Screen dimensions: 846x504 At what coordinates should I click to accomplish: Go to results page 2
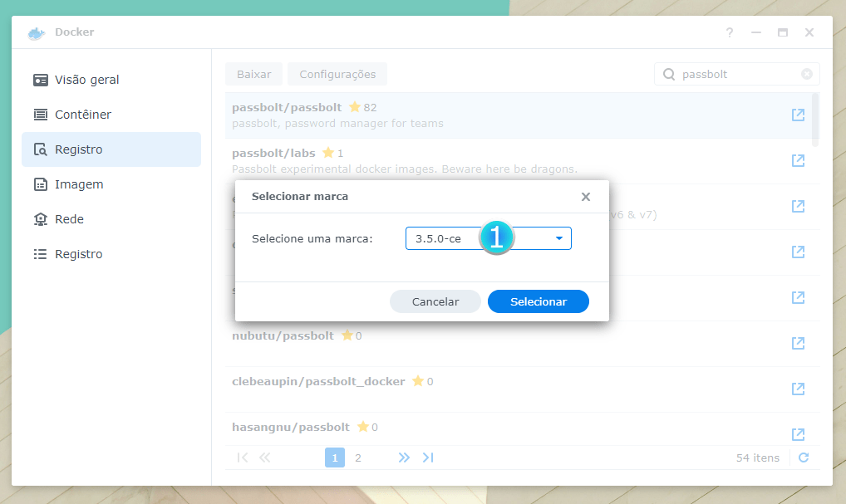pyautogui.click(x=358, y=458)
